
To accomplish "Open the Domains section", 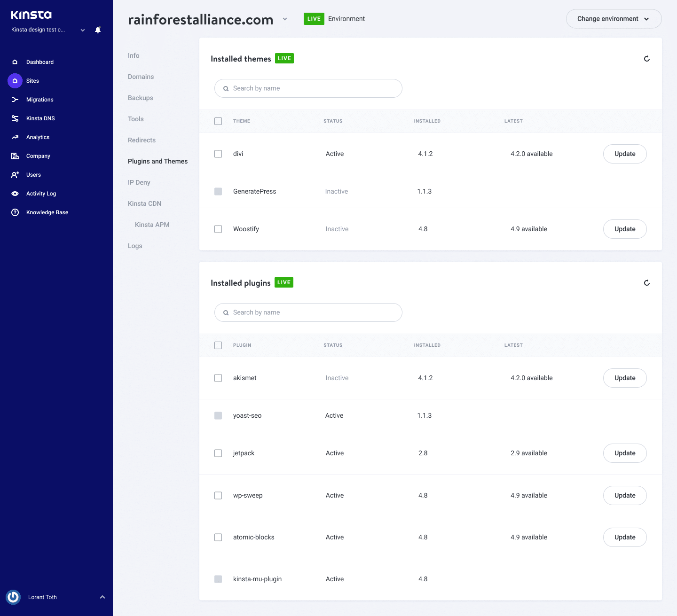I will (x=141, y=77).
